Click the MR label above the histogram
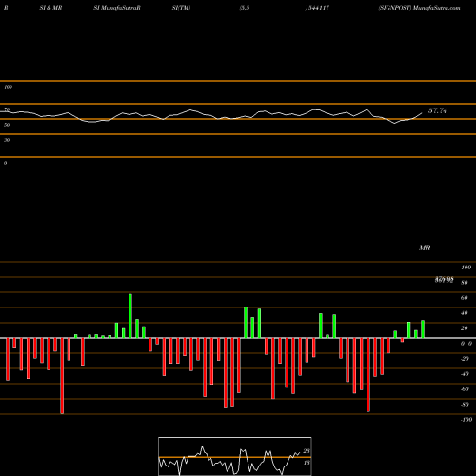Image resolution: width=476 pixels, height=476 pixels. 425,248
